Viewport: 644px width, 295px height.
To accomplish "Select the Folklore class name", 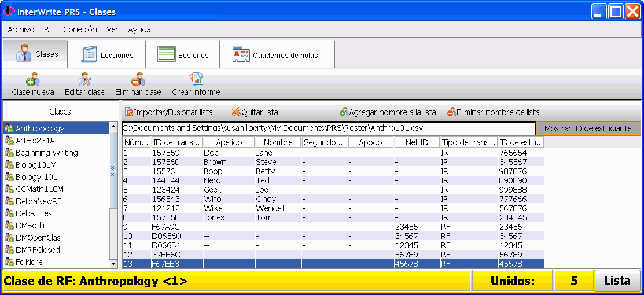I will [29, 261].
